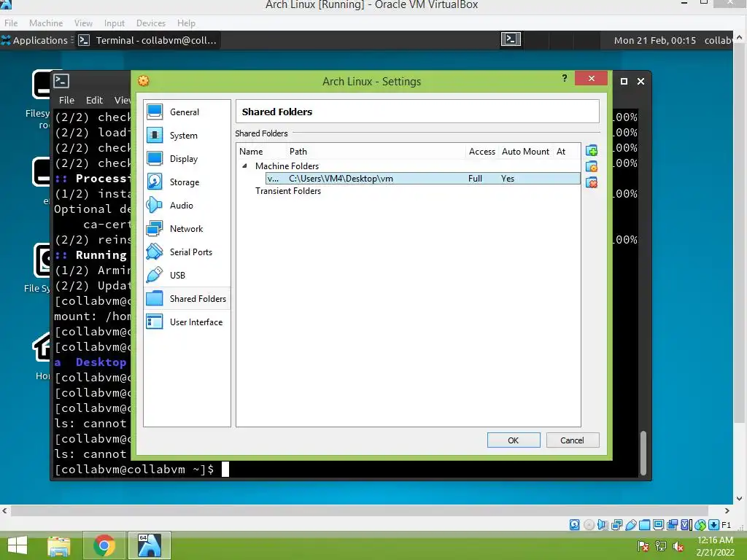Launch Google Chrome from taskbar
This screenshot has height=560, width=747.
click(x=104, y=545)
